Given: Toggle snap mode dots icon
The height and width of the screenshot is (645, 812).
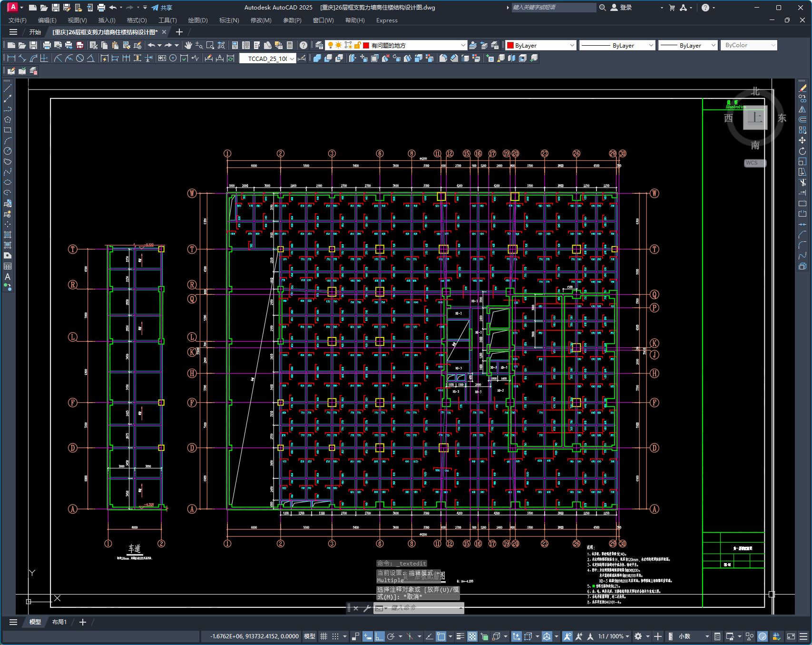Looking at the screenshot, I should coord(335,636).
